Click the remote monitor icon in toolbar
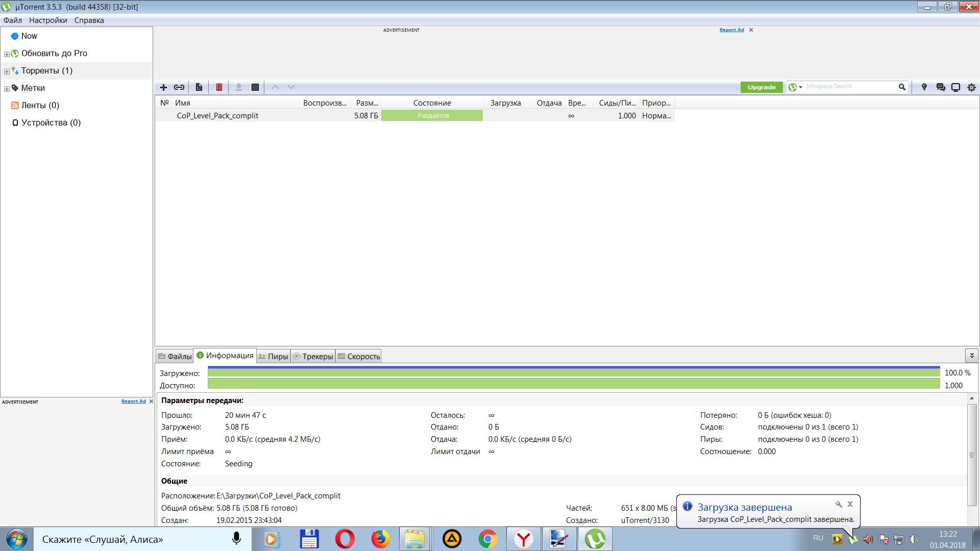The image size is (980, 551). (x=956, y=87)
